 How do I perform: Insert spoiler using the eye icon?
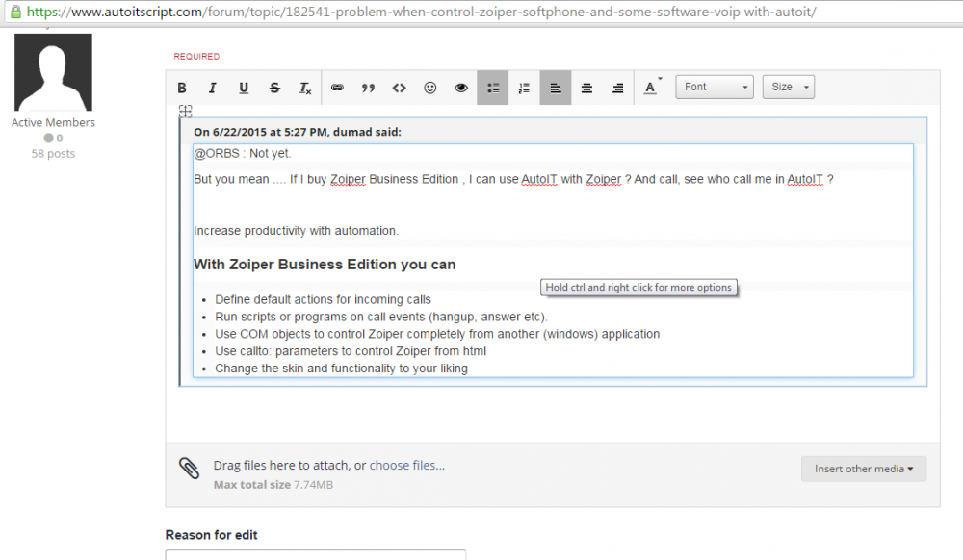[x=460, y=88]
